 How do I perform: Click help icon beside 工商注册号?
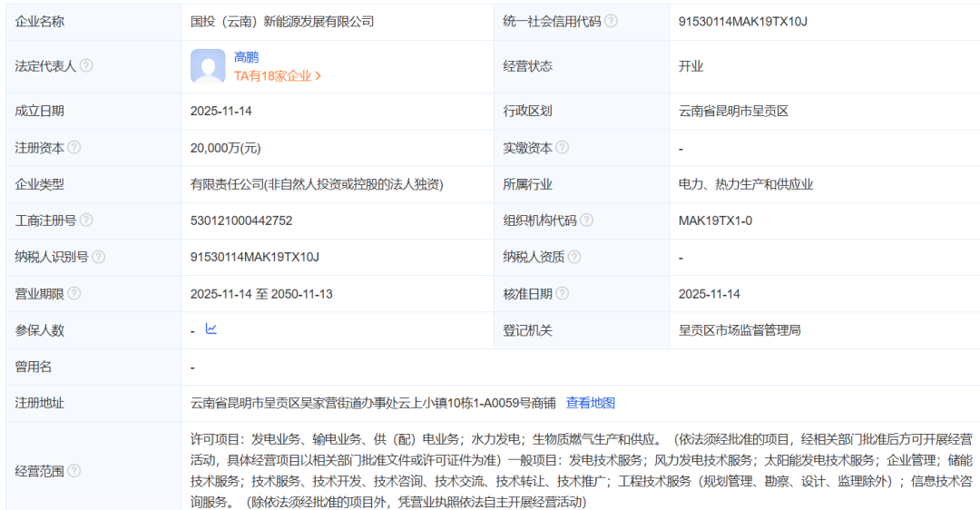pos(87,221)
